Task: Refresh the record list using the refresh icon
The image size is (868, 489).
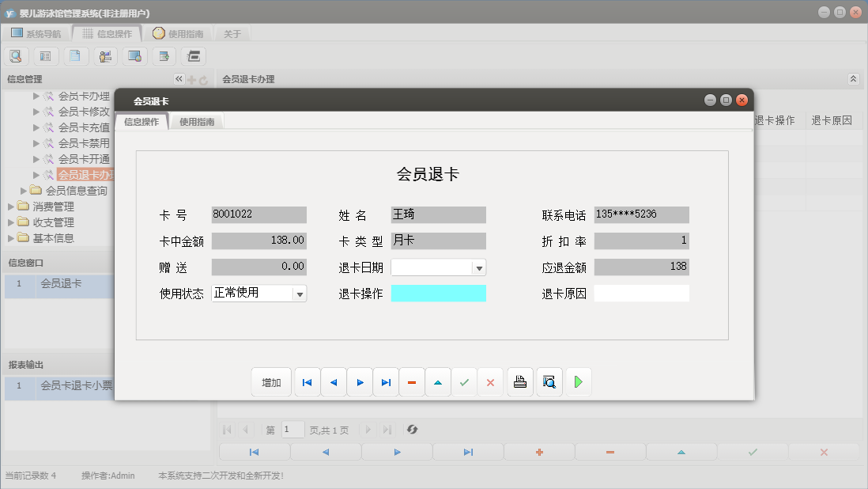Action: (x=411, y=429)
